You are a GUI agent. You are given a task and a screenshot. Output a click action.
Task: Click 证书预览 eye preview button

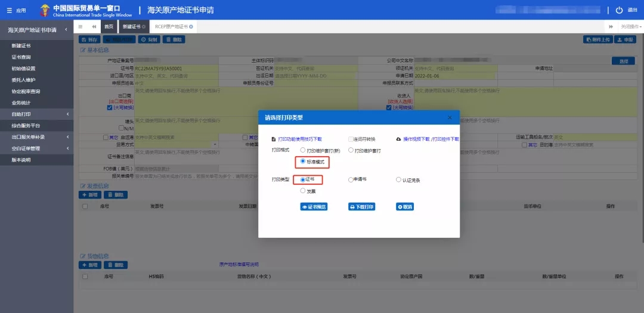coord(314,207)
